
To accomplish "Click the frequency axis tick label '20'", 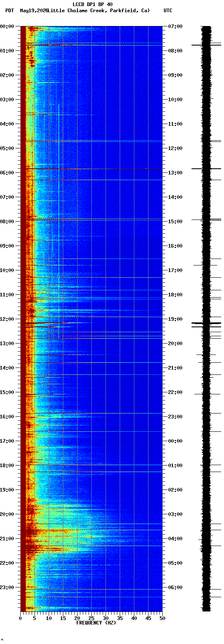I will tap(77, 618).
